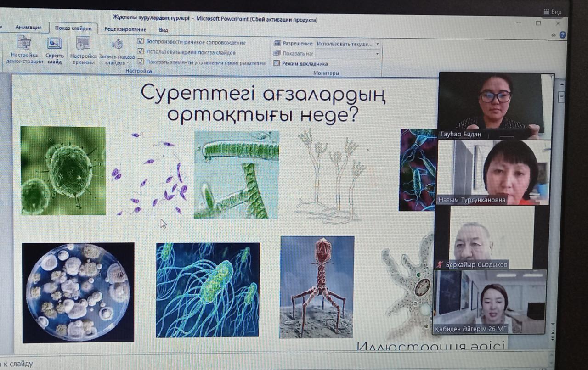
Task: Switch to the Анимация ribbon tab
Action: click(x=28, y=27)
